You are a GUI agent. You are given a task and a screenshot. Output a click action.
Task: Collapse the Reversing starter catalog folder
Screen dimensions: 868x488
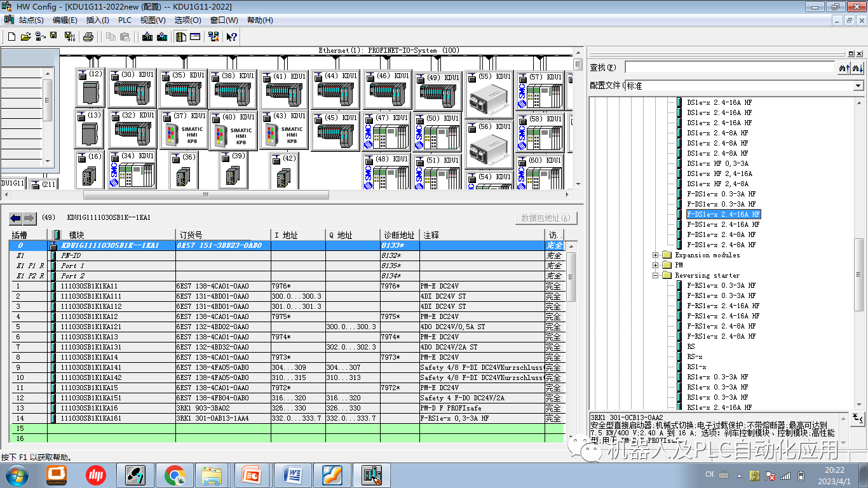tap(655, 276)
